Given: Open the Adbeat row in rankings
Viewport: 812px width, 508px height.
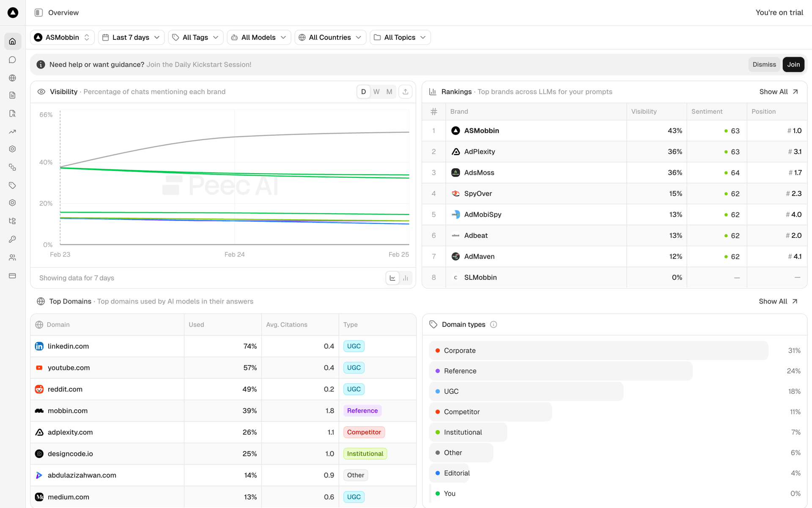Looking at the screenshot, I should [614, 235].
